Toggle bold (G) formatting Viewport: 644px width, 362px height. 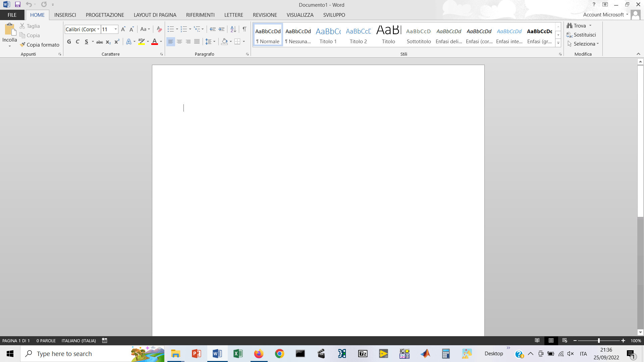69,42
